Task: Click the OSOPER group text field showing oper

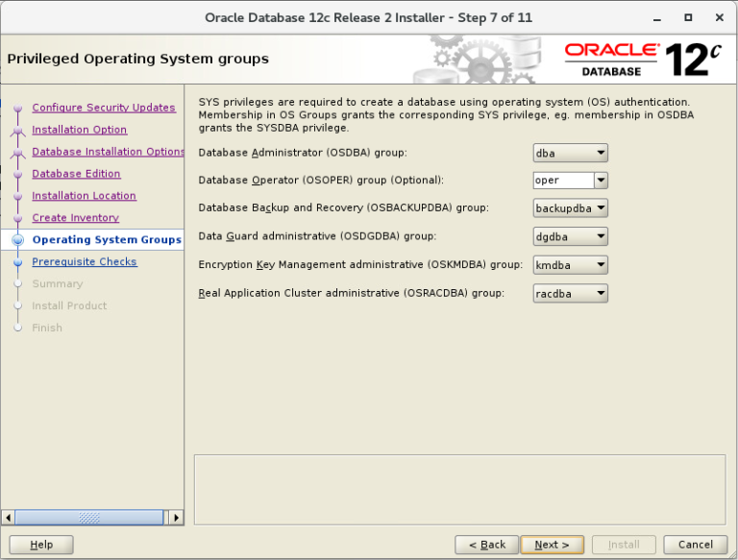Action: tap(563, 181)
